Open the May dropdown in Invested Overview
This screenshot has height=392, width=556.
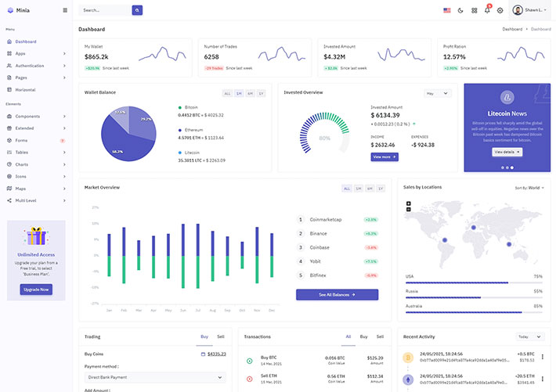click(437, 93)
